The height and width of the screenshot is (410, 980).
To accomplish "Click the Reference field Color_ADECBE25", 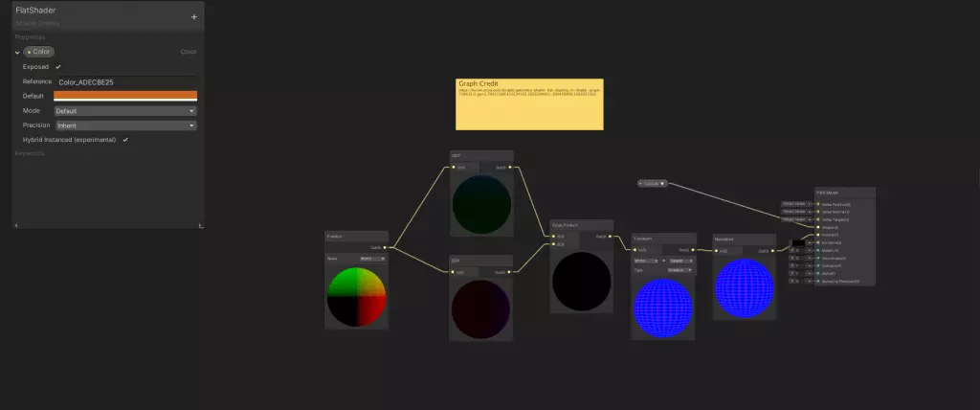I will (x=126, y=82).
